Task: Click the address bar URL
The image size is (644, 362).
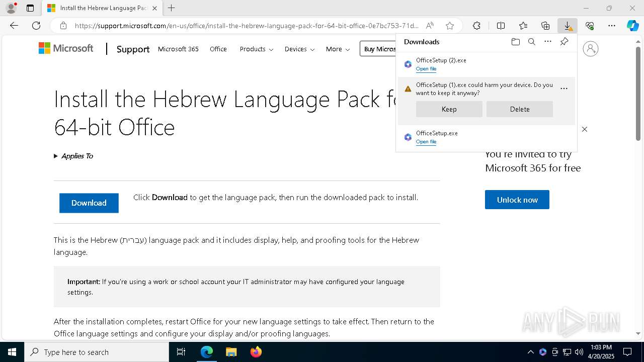Action: 247,26
